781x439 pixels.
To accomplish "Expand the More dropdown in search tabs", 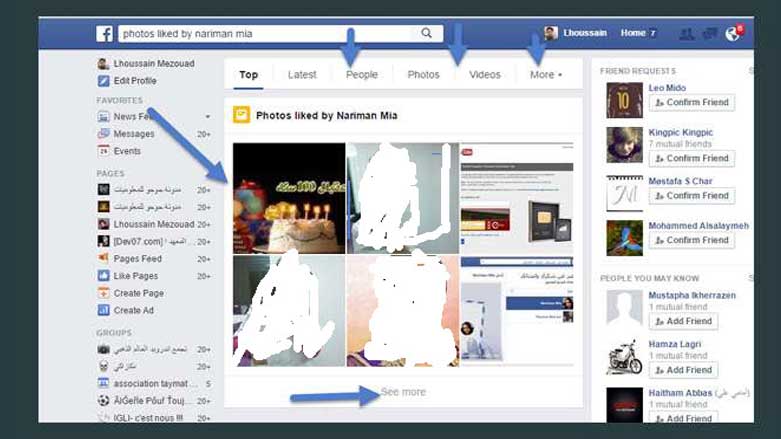I will 545,75.
